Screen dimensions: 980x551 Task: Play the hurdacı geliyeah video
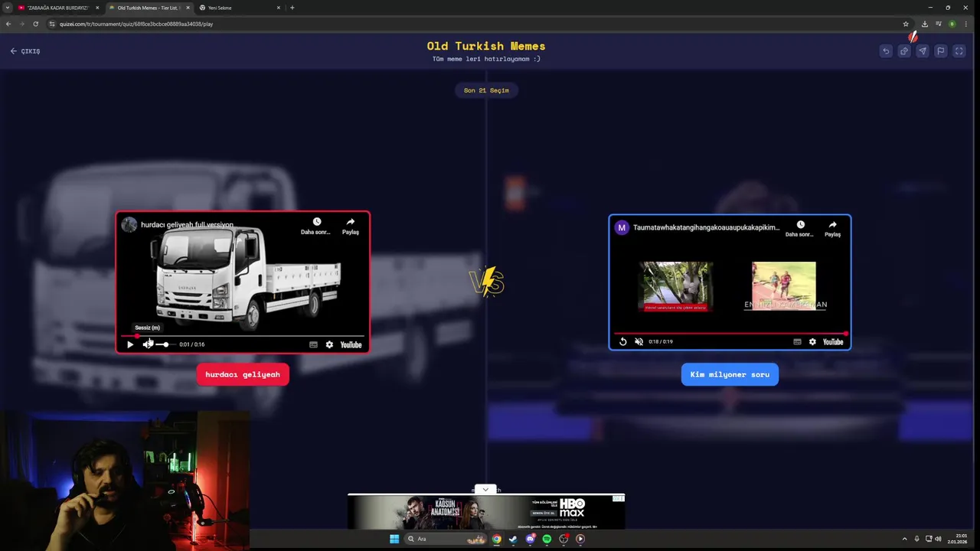[x=130, y=344]
